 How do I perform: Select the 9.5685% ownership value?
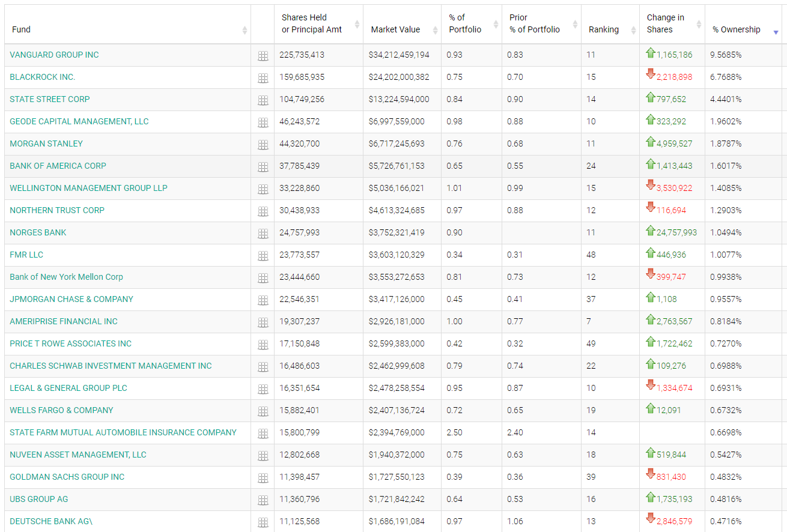pos(726,55)
